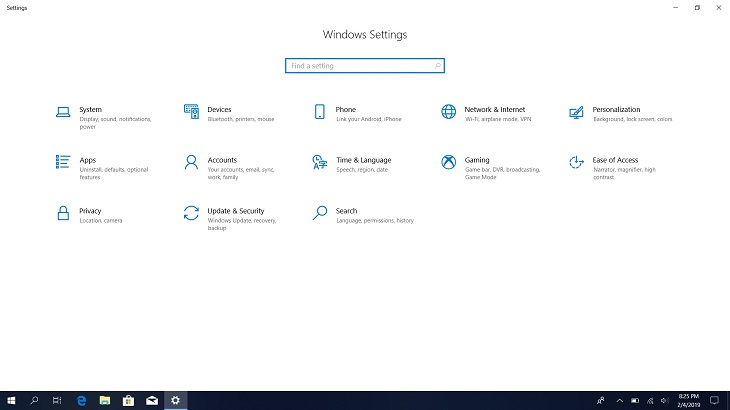Open the Time & Language label

click(x=364, y=160)
